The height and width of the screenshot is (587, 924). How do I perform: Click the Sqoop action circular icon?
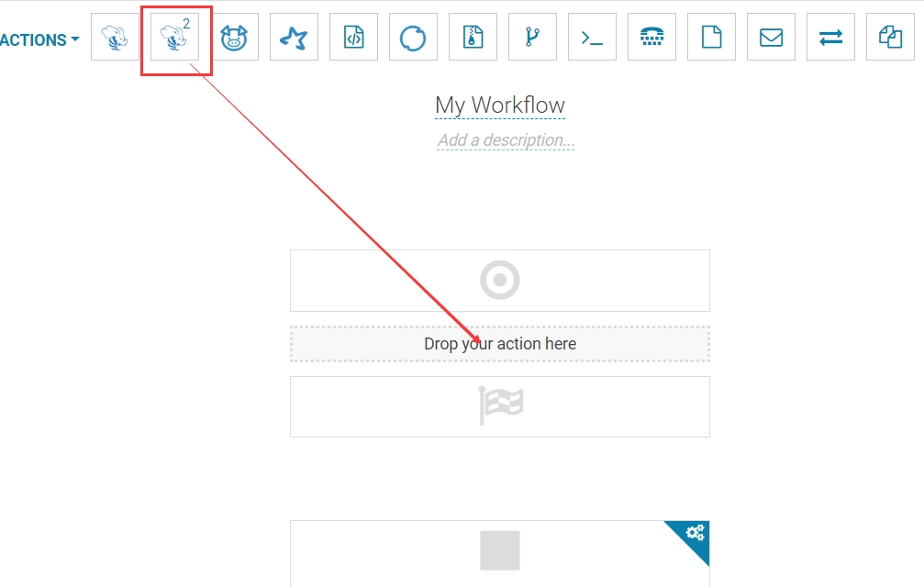point(413,38)
